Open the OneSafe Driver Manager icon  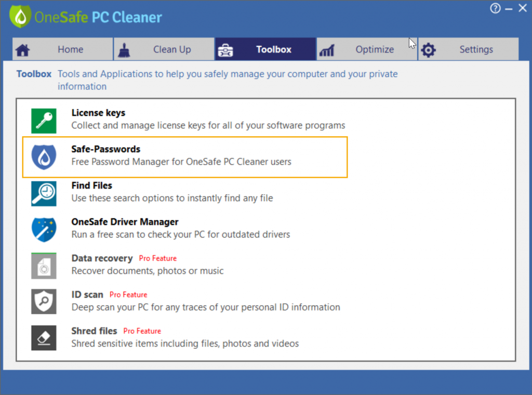coord(44,230)
